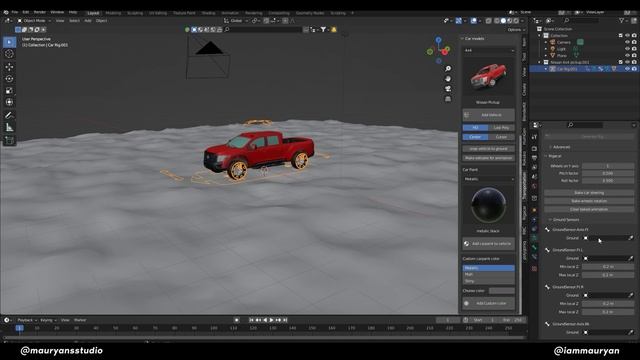Adjust the Pitch factor slider
The height and width of the screenshot is (360, 640).
(608, 173)
